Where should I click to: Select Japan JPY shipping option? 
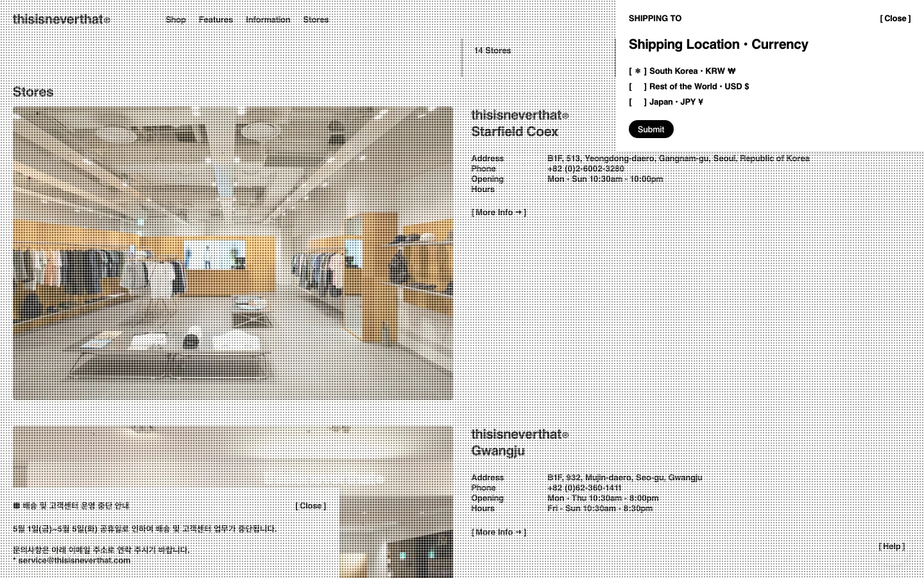point(666,102)
